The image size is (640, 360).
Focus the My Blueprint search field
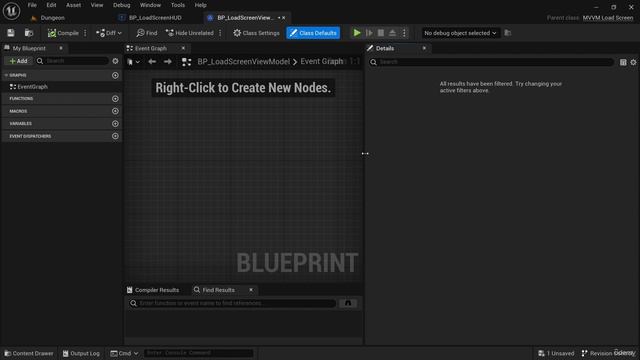72,61
